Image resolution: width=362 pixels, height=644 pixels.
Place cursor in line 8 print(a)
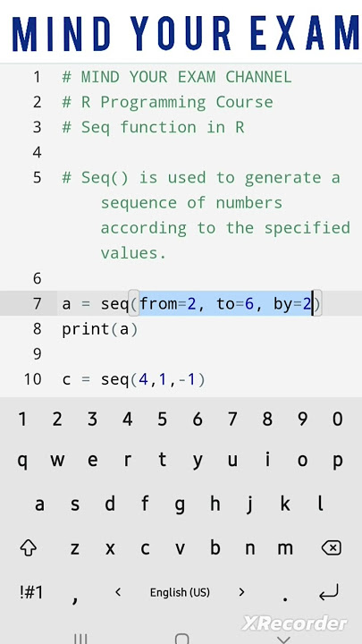tap(100, 329)
